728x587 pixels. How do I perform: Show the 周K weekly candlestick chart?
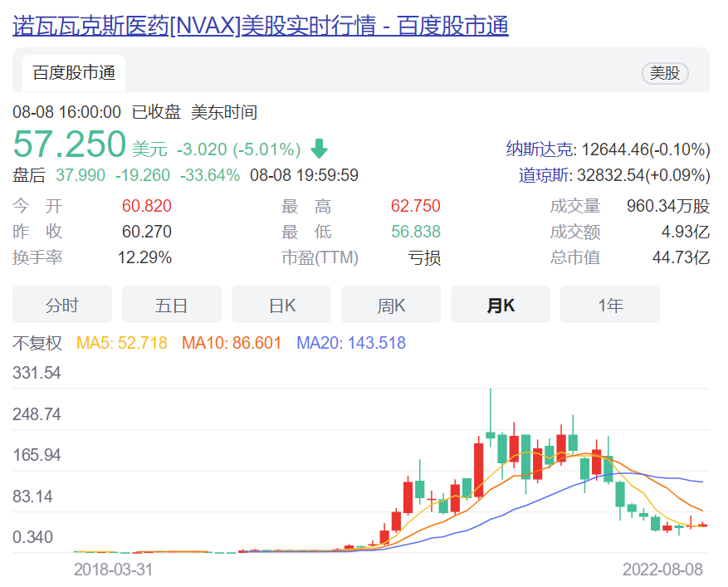(391, 306)
